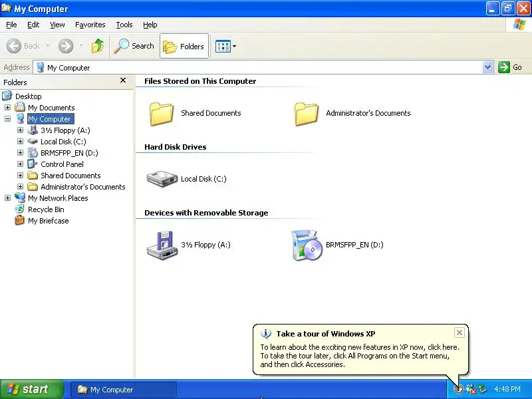Select Local Disk (C:) drive icon
Screen dimensions: 532x399
click(162, 179)
